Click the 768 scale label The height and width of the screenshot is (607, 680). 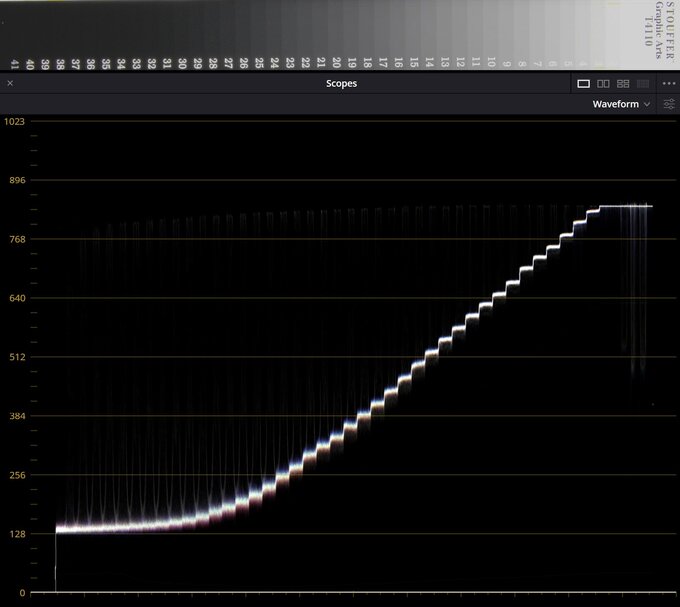[x=17, y=239]
